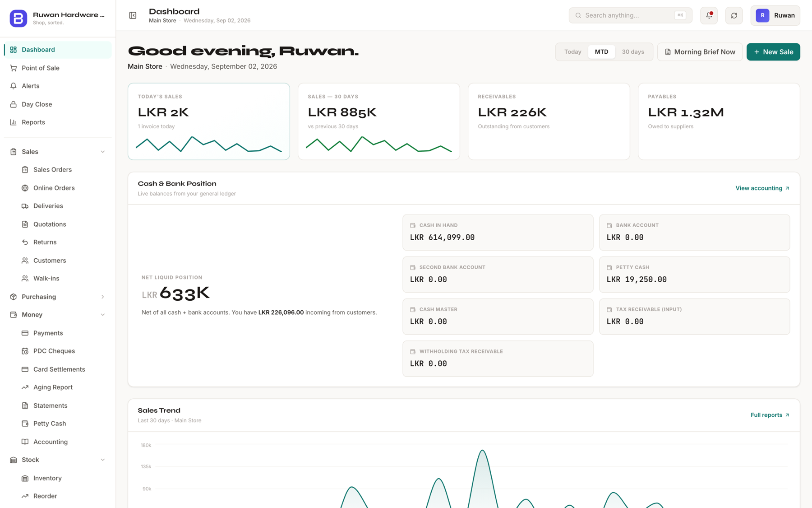Image resolution: width=812 pixels, height=508 pixels.
Task: Click the PDC Cheques icon
Action: tap(25, 351)
